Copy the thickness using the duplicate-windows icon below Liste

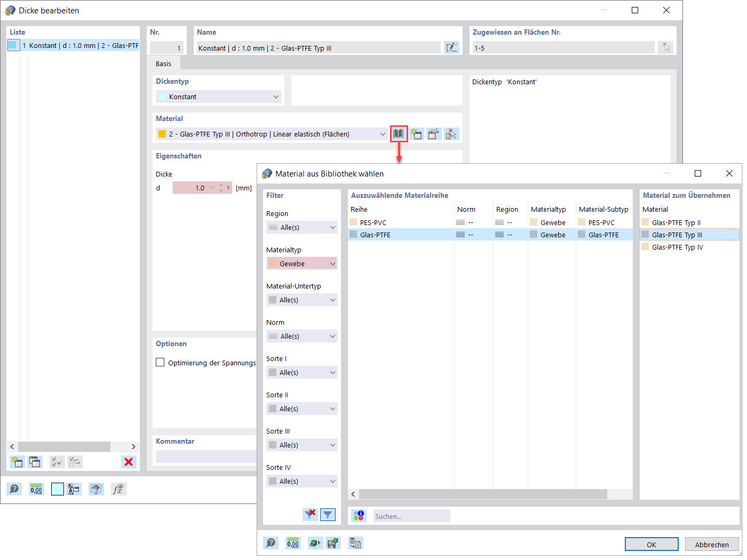(35, 462)
